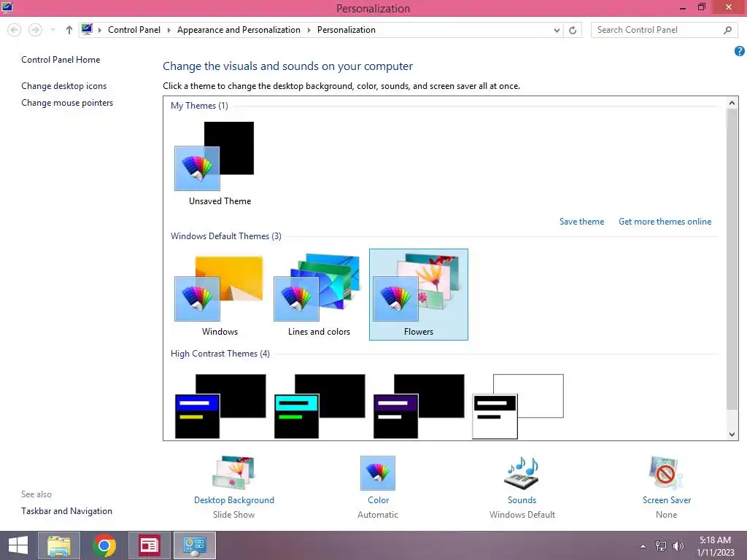Open the red news app taskbar icon
Viewport: 747px width, 560px height.
pyautogui.click(x=149, y=545)
